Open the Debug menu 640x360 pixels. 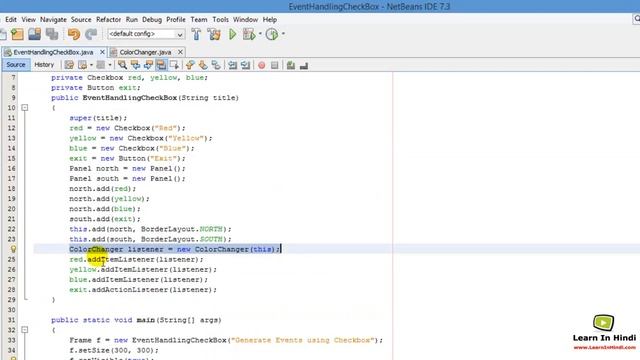coord(152,20)
